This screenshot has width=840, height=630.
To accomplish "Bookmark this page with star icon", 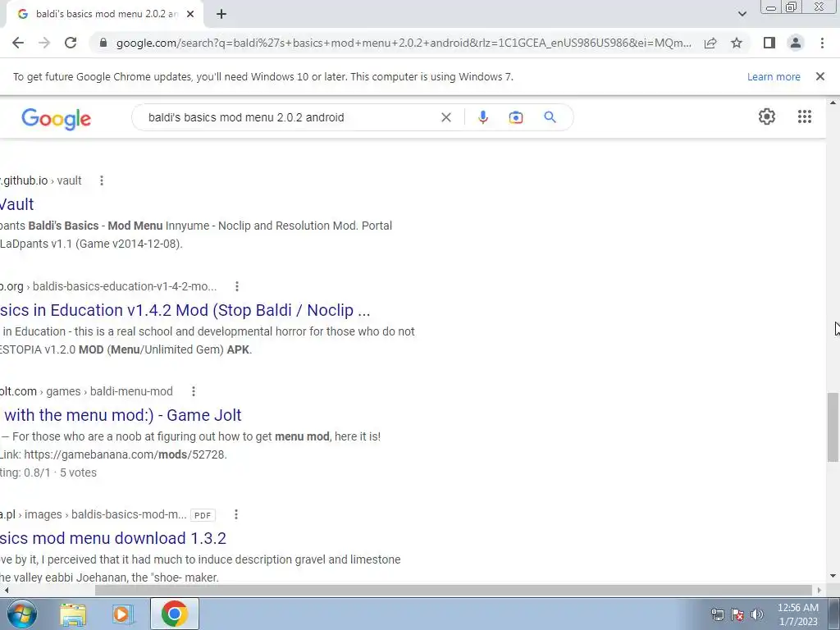I will pyautogui.click(x=737, y=43).
